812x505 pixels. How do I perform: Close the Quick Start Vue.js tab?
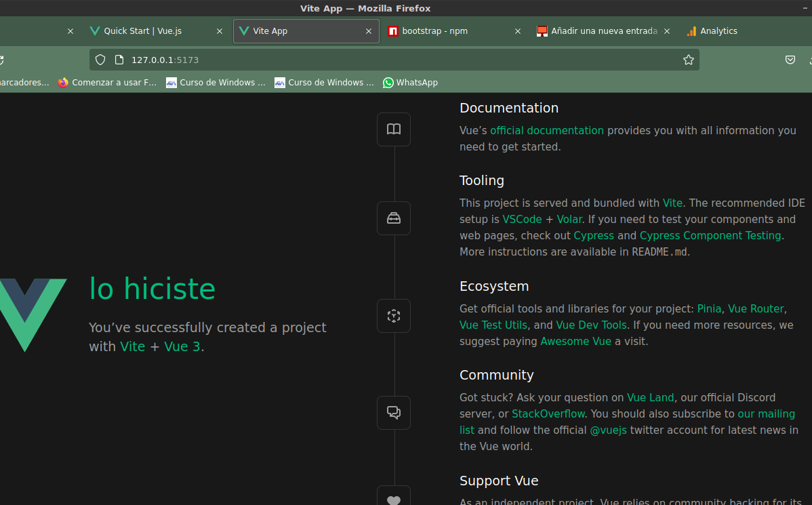(x=220, y=31)
